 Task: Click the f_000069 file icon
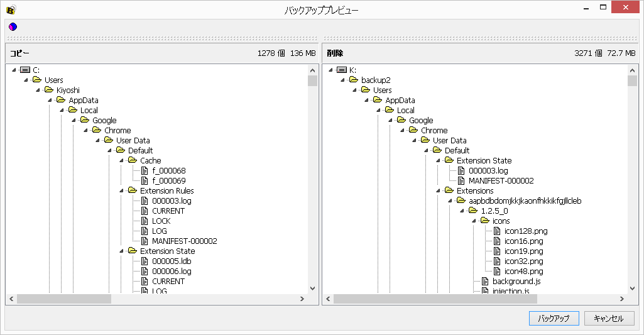pyautogui.click(x=145, y=180)
